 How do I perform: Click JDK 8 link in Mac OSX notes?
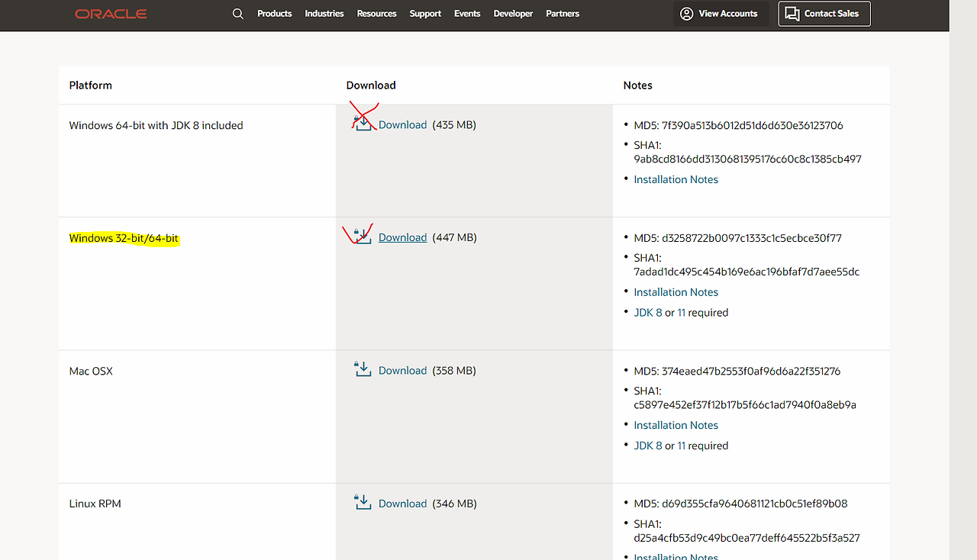tap(648, 446)
